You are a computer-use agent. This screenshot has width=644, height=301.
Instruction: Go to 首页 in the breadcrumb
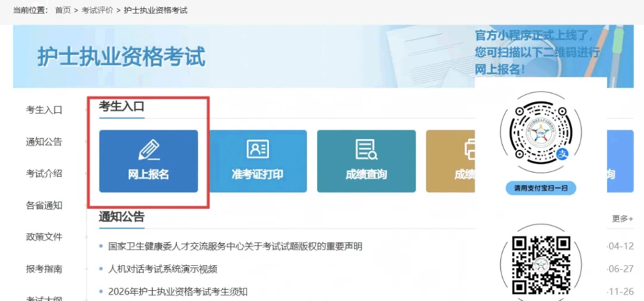[63, 11]
